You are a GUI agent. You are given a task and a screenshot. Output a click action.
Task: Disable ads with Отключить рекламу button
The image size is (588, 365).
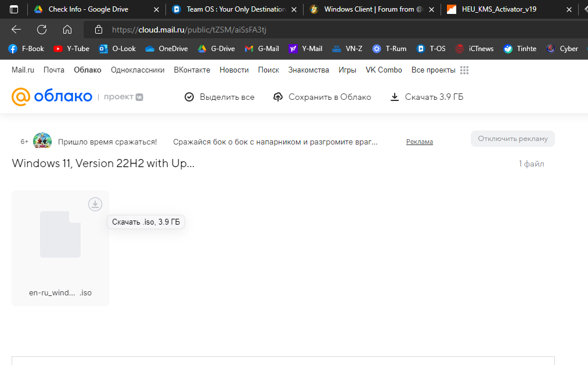tap(513, 139)
